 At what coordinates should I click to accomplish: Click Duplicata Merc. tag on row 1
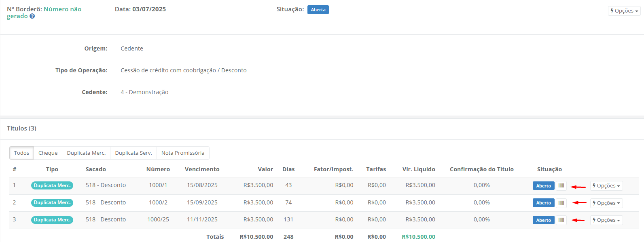(x=52, y=185)
